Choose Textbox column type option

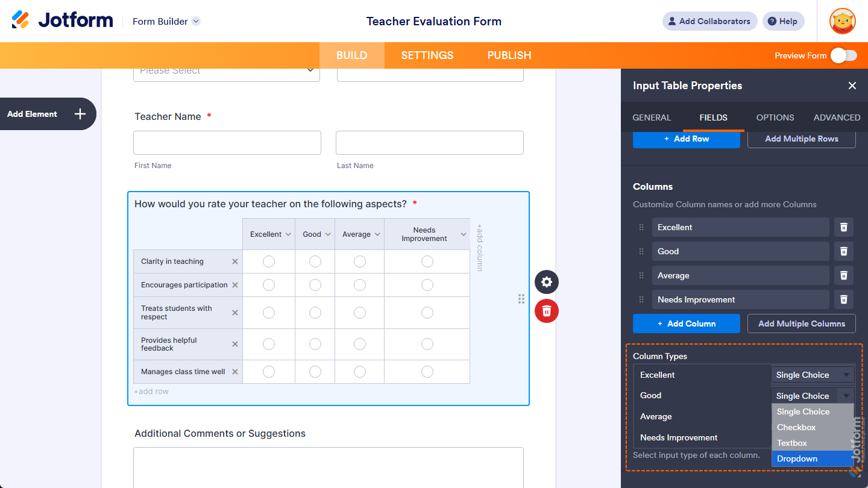(x=813, y=443)
